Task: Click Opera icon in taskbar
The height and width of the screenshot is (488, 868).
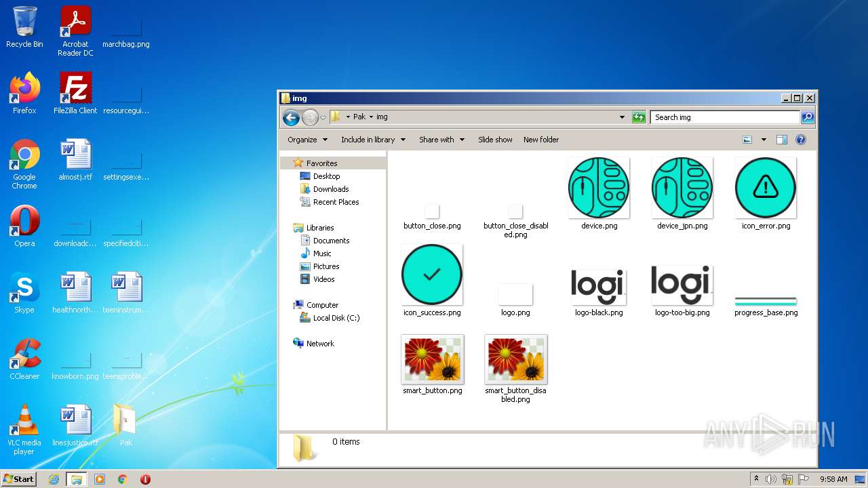Action: [x=145, y=479]
